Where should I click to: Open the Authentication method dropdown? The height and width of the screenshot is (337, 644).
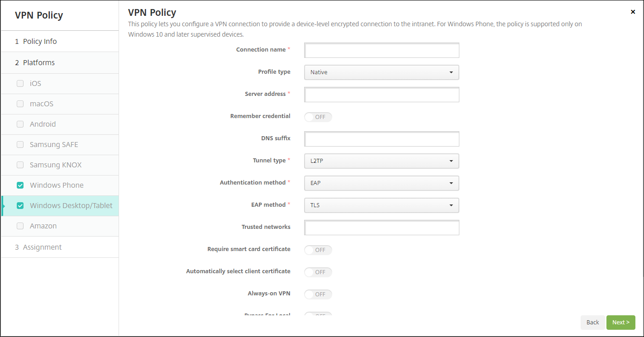382,183
